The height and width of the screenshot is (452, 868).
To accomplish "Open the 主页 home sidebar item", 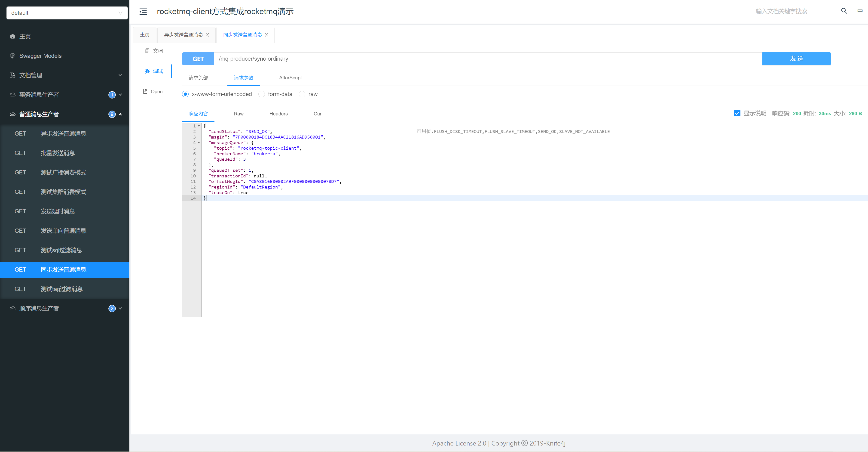I will (65, 36).
